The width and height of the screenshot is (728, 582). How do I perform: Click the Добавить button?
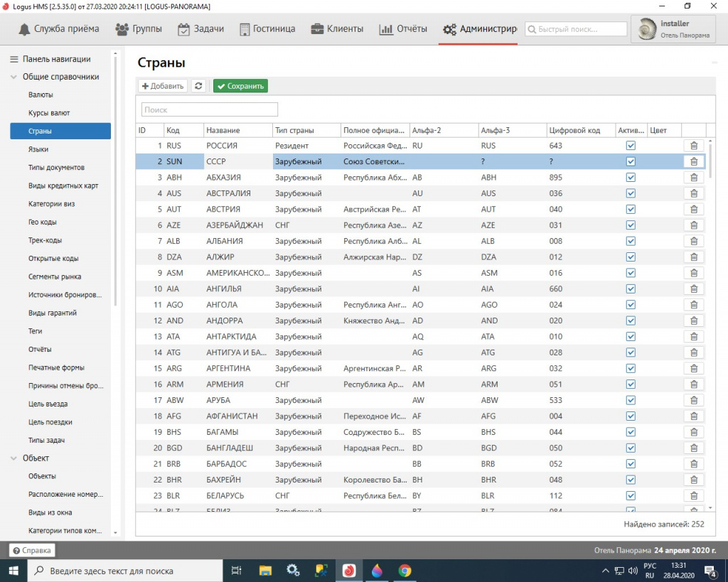pyautogui.click(x=163, y=86)
